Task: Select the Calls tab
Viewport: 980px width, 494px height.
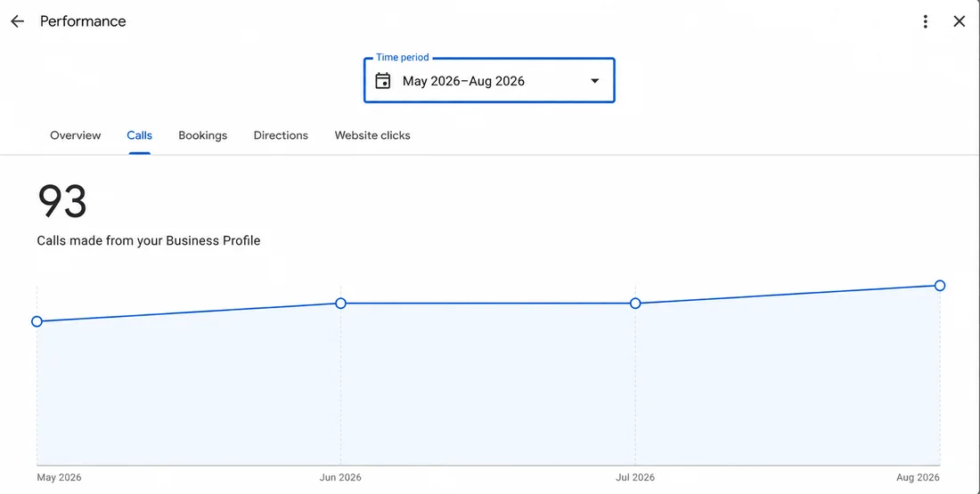Action: [x=139, y=135]
